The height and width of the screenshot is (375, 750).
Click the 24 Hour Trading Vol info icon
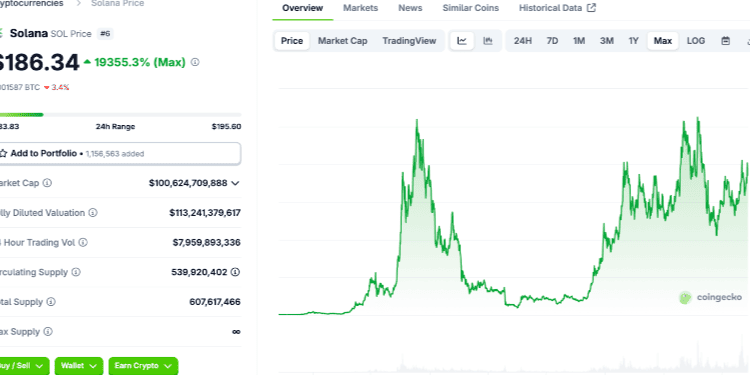click(83, 243)
